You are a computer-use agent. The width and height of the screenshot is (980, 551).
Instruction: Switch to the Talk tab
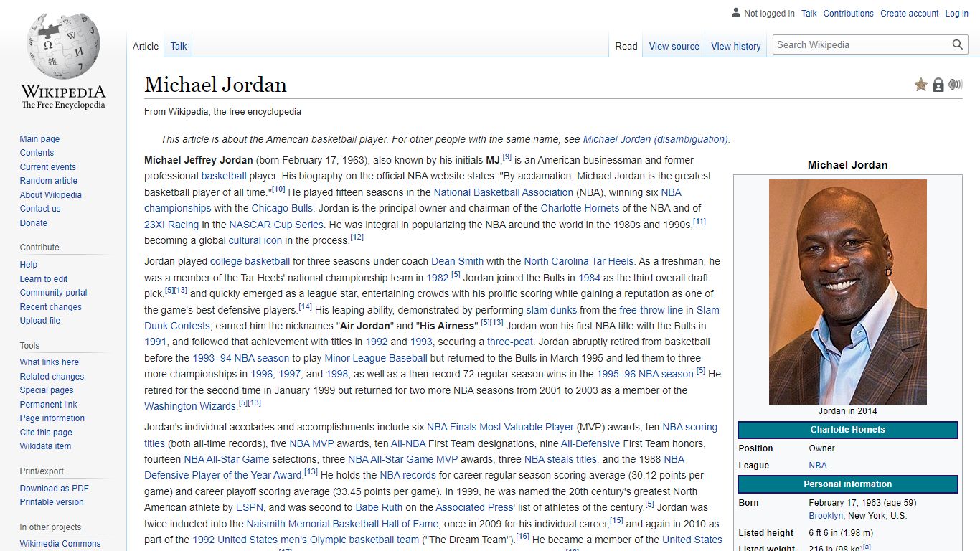[179, 46]
